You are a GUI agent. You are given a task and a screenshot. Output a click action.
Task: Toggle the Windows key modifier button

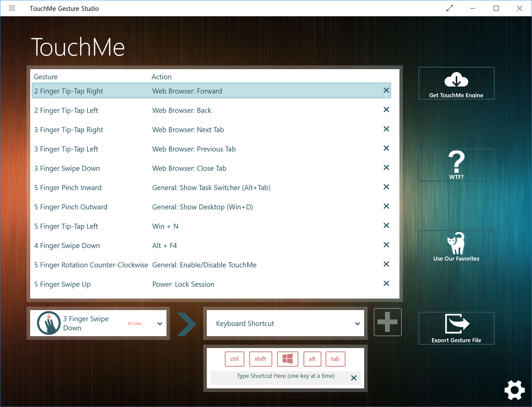pyautogui.click(x=288, y=359)
